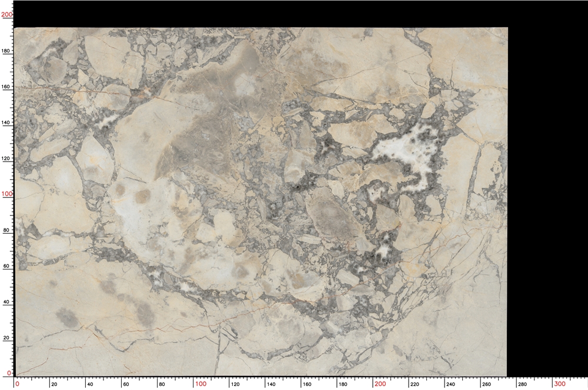Click the 180 mark on horizontal ruler
Screen dimensions: 588x390
pos(343,384)
